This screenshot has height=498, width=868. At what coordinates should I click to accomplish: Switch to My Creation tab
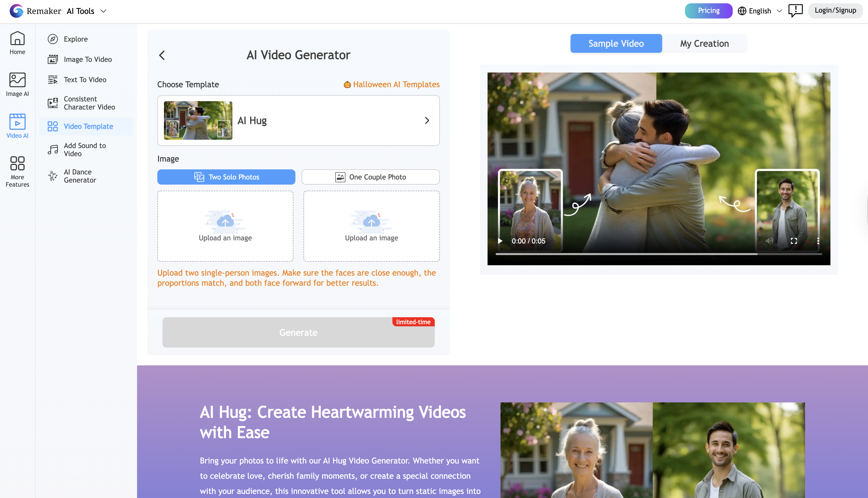(x=704, y=43)
